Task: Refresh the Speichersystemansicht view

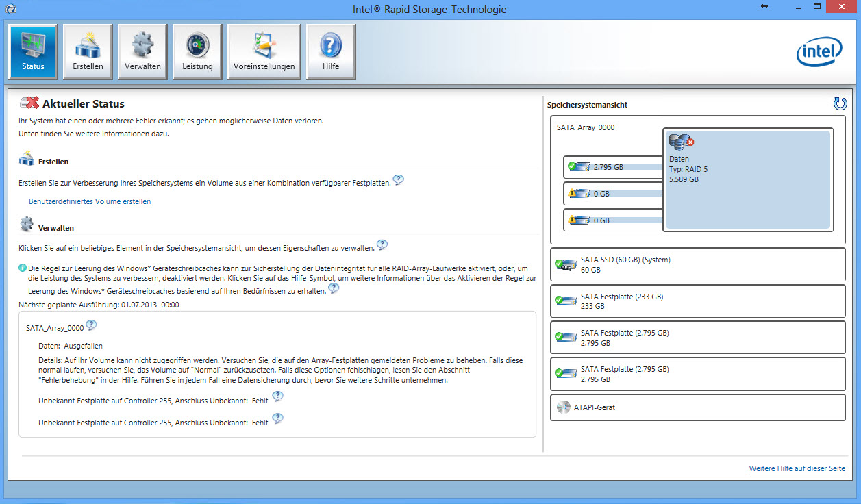Action: coord(840,104)
